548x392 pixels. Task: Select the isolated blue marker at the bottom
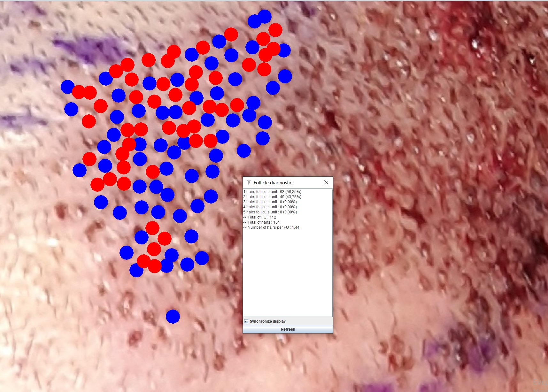tap(173, 316)
